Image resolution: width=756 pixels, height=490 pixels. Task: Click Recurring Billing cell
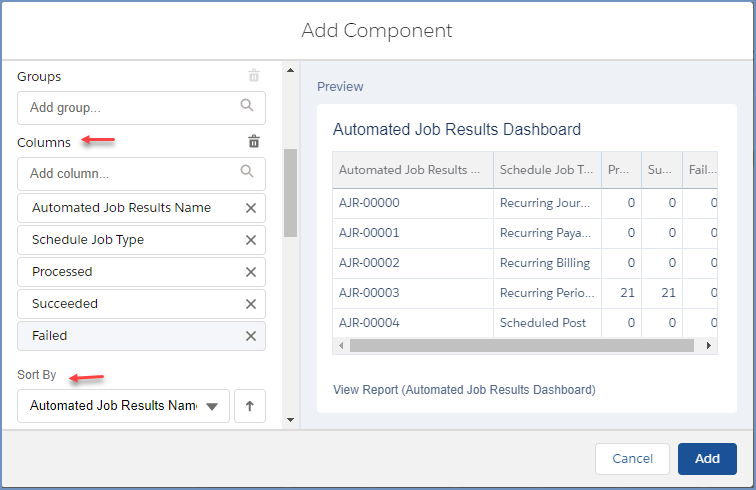coord(547,263)
